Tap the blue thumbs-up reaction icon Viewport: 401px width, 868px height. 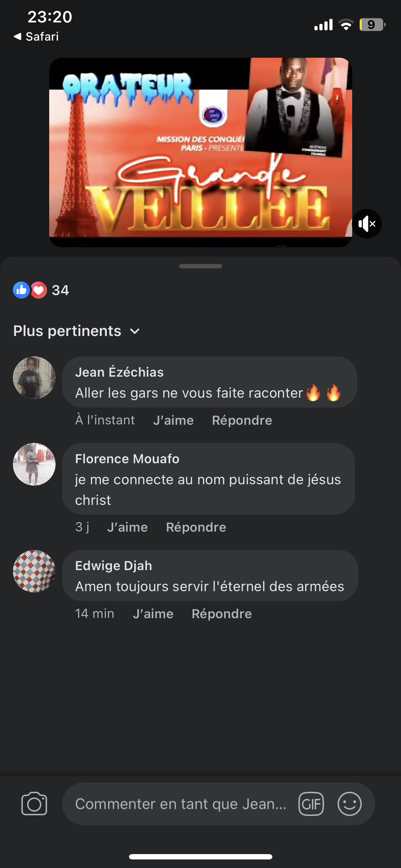[21, 290]
